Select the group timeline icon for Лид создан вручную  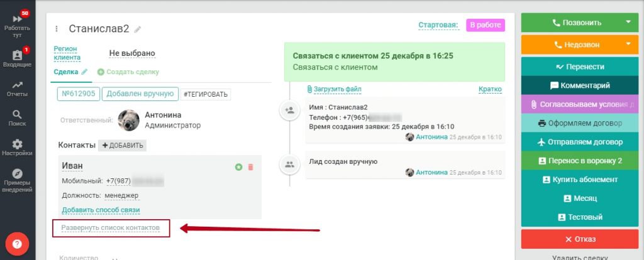(289, 165)
